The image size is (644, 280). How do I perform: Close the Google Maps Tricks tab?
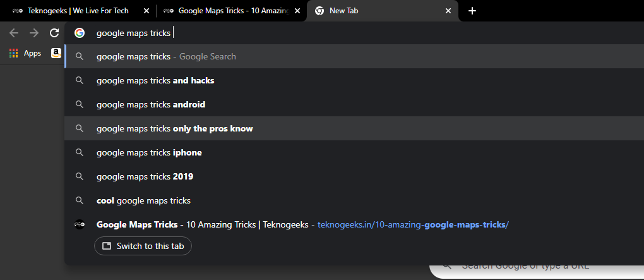pos(297,11)
